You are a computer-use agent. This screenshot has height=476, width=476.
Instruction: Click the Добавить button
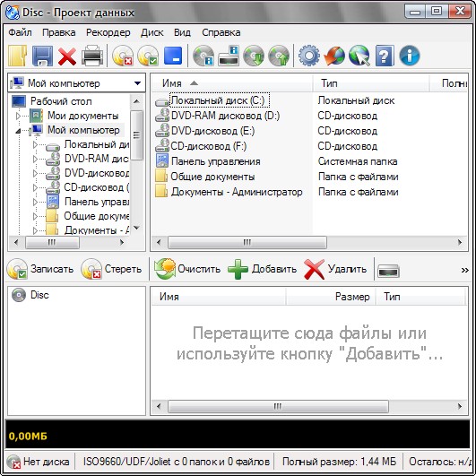[263, 269]
